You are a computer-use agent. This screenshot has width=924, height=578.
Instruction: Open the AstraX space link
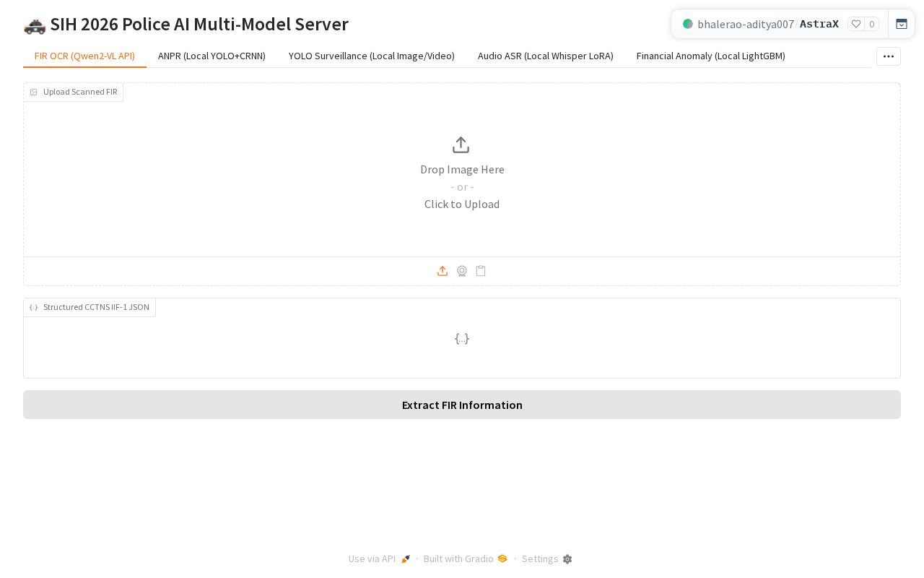[819, 24]
